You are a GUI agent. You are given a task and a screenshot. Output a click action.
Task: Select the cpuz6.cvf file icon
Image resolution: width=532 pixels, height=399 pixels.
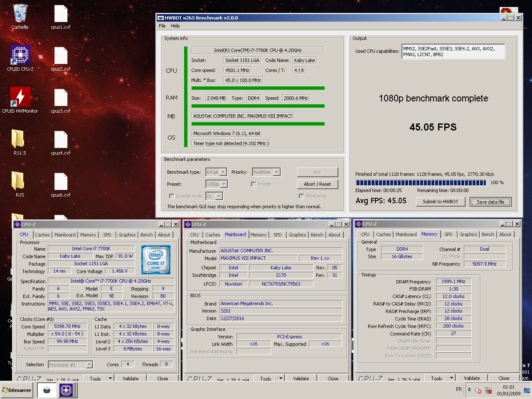pyautogui.click(x=61, y=182)
